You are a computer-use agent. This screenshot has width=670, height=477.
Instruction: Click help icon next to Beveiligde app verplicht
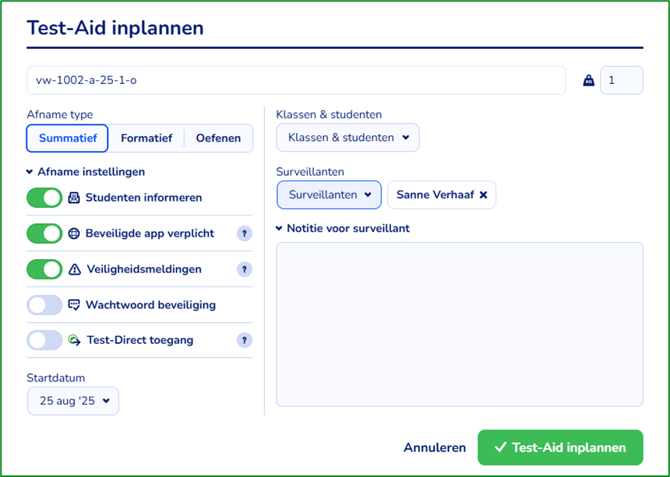pos(243,233)
